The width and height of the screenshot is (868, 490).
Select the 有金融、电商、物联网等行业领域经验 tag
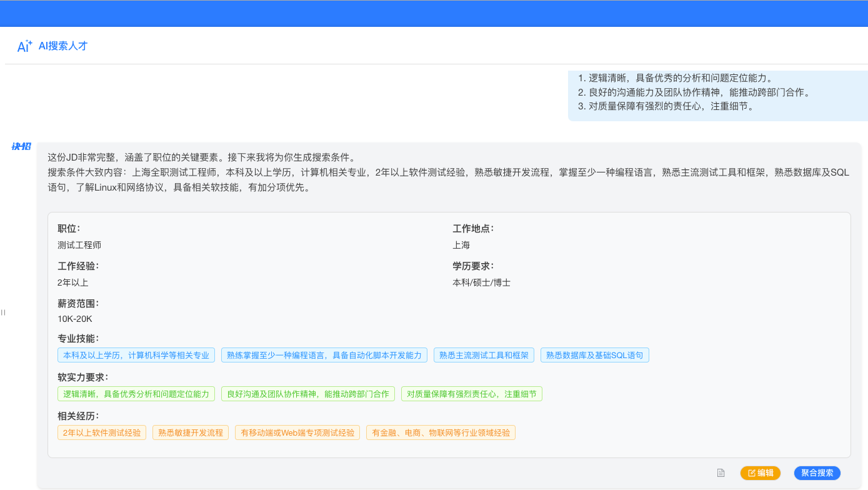tap(441, 432)
